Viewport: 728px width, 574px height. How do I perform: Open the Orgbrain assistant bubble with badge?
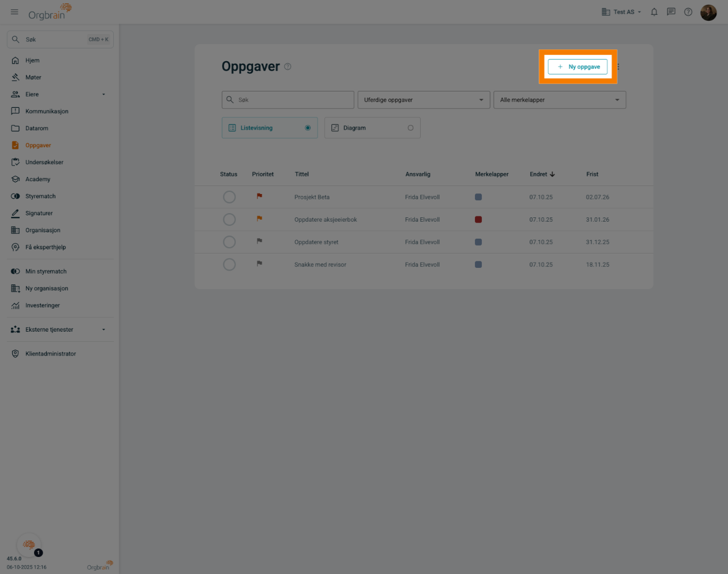coord(29,545)
